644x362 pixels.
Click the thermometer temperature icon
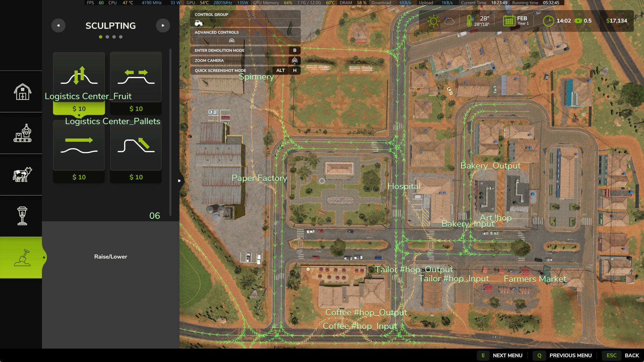pos(469,21)
